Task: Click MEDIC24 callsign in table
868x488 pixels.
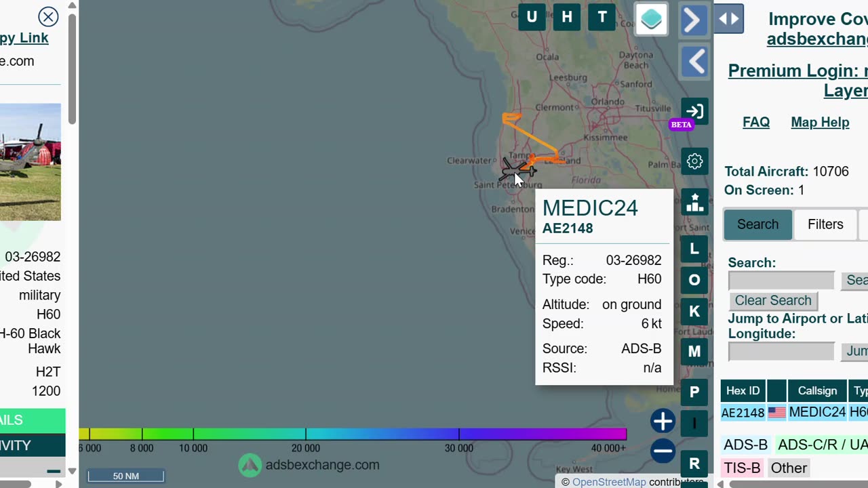Action: coord(817,412)
